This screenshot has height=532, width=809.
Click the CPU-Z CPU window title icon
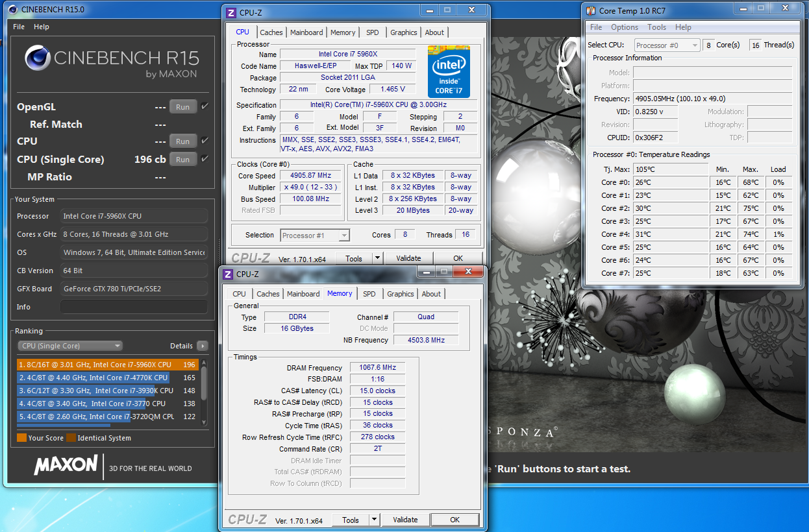232,12
